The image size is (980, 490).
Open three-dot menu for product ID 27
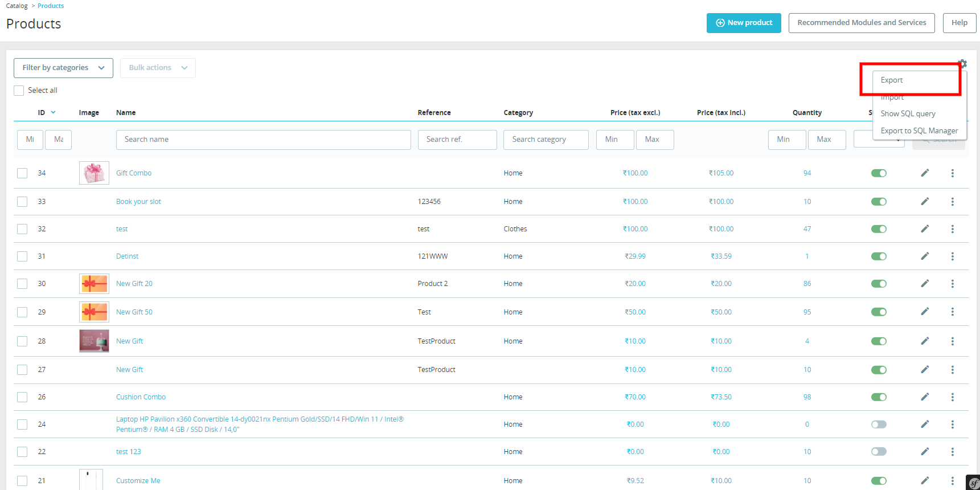(952, 370)
